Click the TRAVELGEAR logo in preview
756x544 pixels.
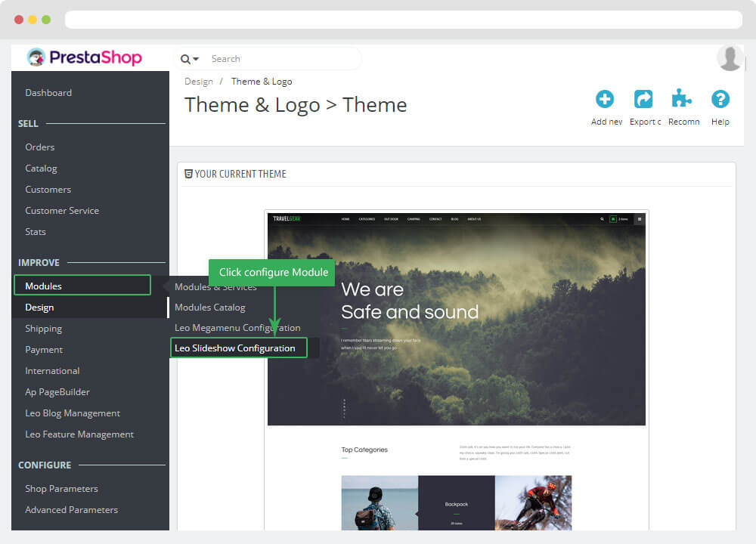pyautogui.click(x=287, y=219)
